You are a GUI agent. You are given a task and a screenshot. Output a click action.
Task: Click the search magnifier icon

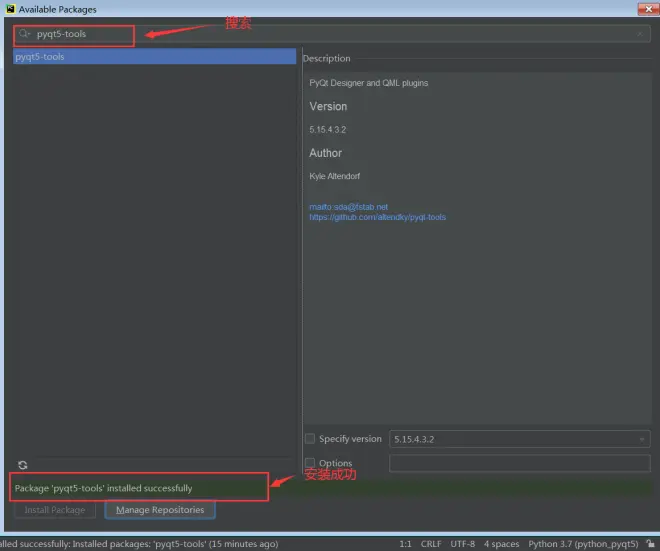24,34
